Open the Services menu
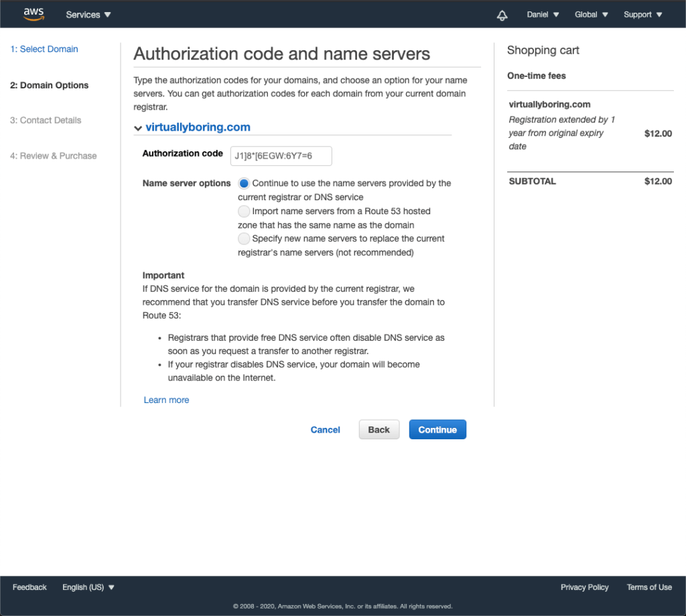 88,14
